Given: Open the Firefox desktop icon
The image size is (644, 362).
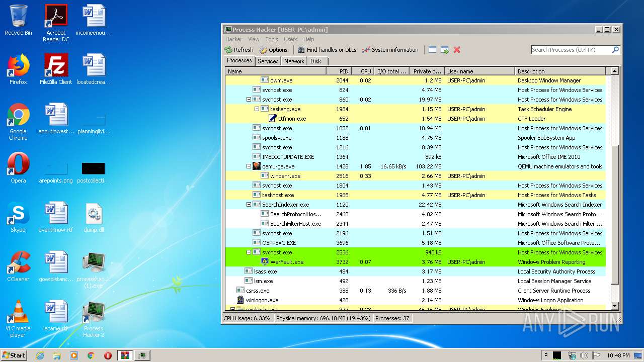Looking at the screenshot, I should pyautogui.click(x=18, y=69).
